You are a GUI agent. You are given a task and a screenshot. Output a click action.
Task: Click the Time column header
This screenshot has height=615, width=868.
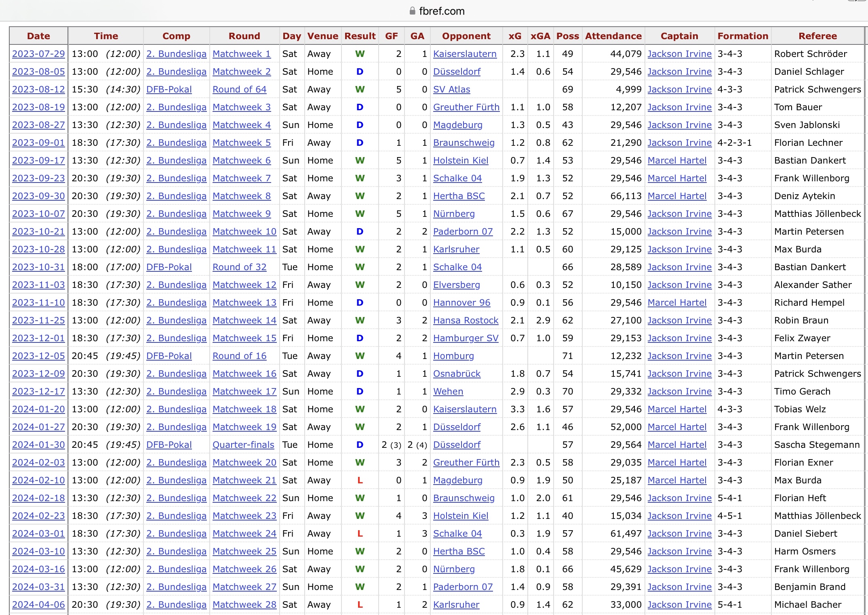pyautogui.click(x=106, y=36)
